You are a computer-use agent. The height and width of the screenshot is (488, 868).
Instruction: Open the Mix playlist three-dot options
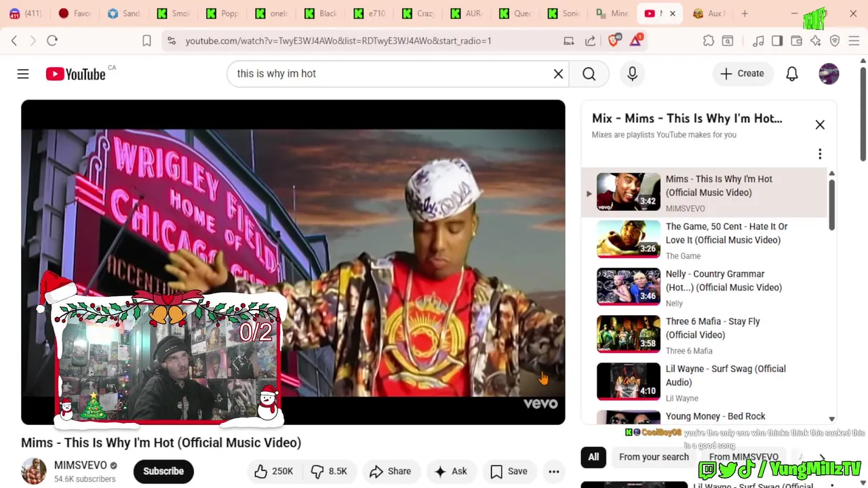(820, 154)
